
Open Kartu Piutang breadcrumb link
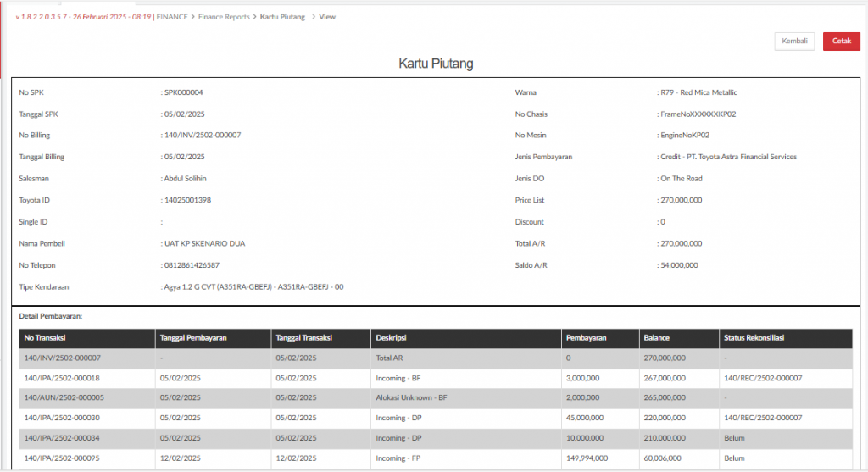282,17
